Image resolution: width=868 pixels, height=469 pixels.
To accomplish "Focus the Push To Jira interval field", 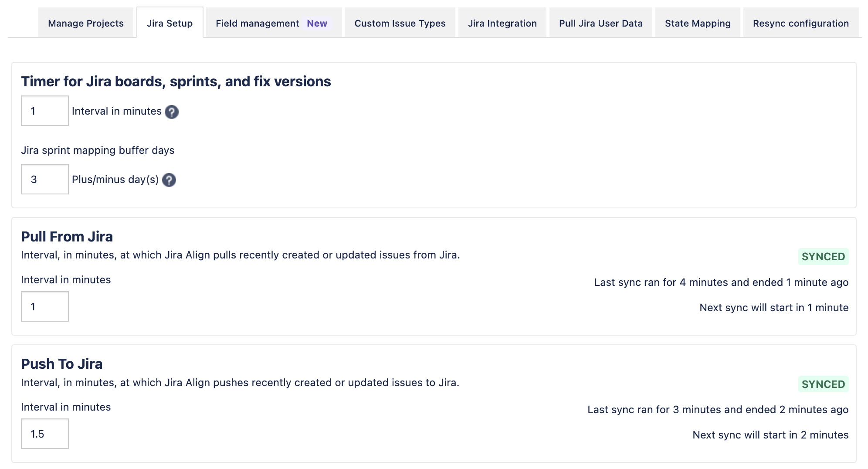I will point(45,434).
